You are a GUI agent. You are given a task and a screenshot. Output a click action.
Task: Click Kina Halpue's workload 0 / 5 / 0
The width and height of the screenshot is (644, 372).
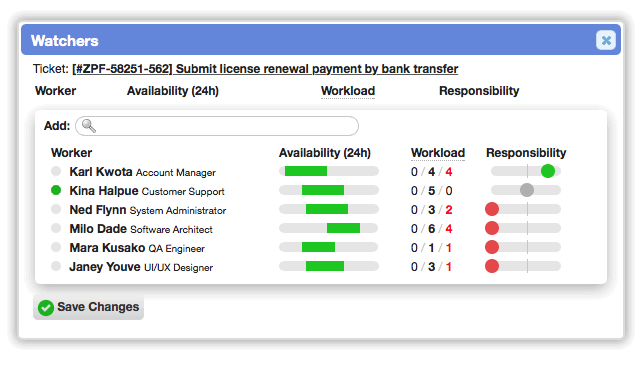(432, 191)
